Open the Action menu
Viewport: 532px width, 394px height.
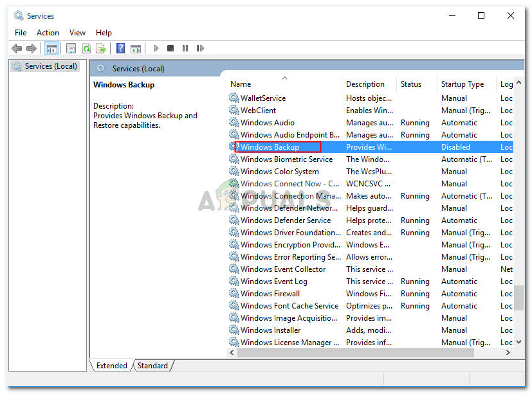pyautogui.click(x=48, y=33)
